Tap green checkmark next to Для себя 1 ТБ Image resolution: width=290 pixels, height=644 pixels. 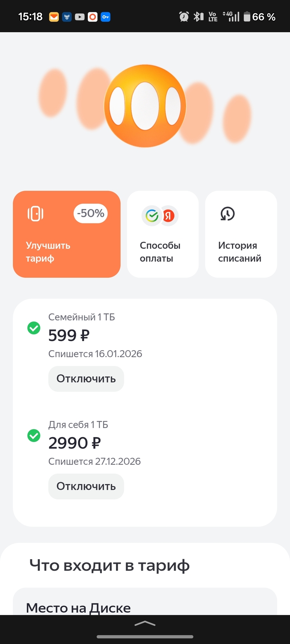click(x=34, y=435)
